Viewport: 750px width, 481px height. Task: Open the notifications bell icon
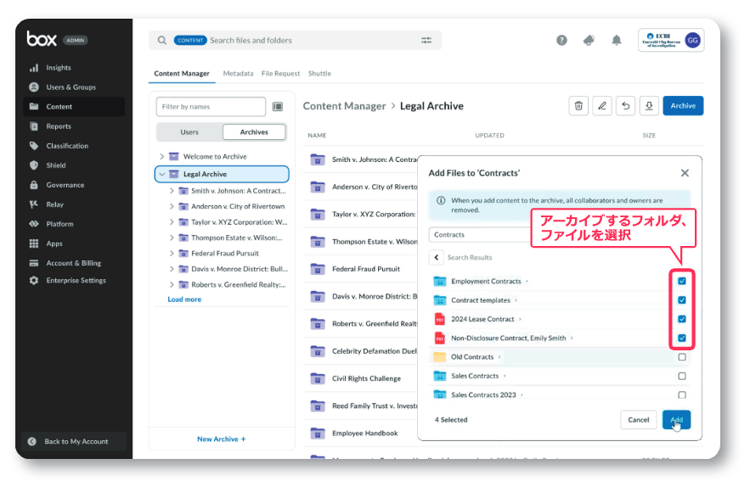(616, 41)
